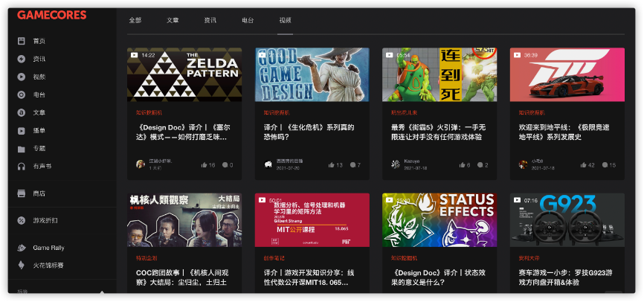This screenshot has height=302, width=644.
Task: Play The Zelda Pattern video thumbnail
Action: [184, 74]
